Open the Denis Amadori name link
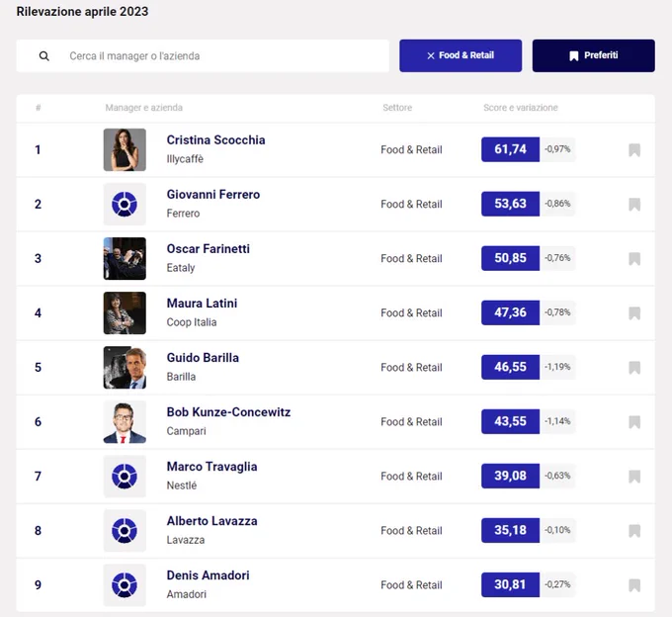The image size is (672, 617). tap(208, 575)
